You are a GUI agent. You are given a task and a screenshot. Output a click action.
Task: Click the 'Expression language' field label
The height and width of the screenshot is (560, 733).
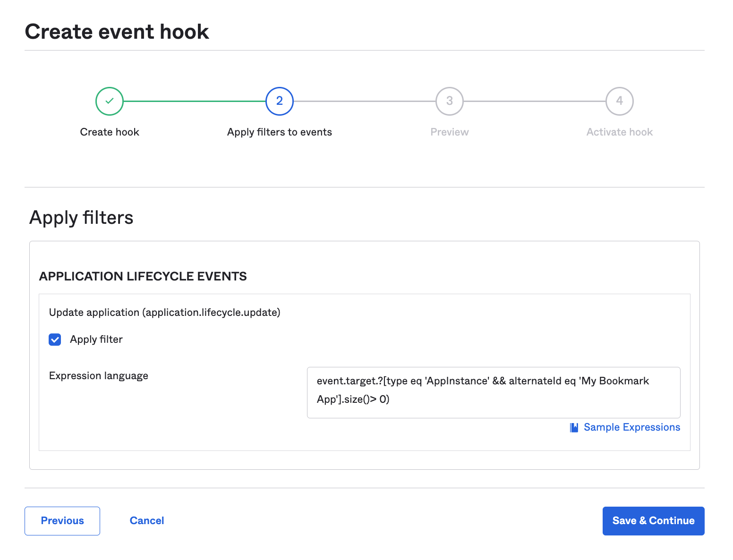pyautogui.click(x=99, y=376)
